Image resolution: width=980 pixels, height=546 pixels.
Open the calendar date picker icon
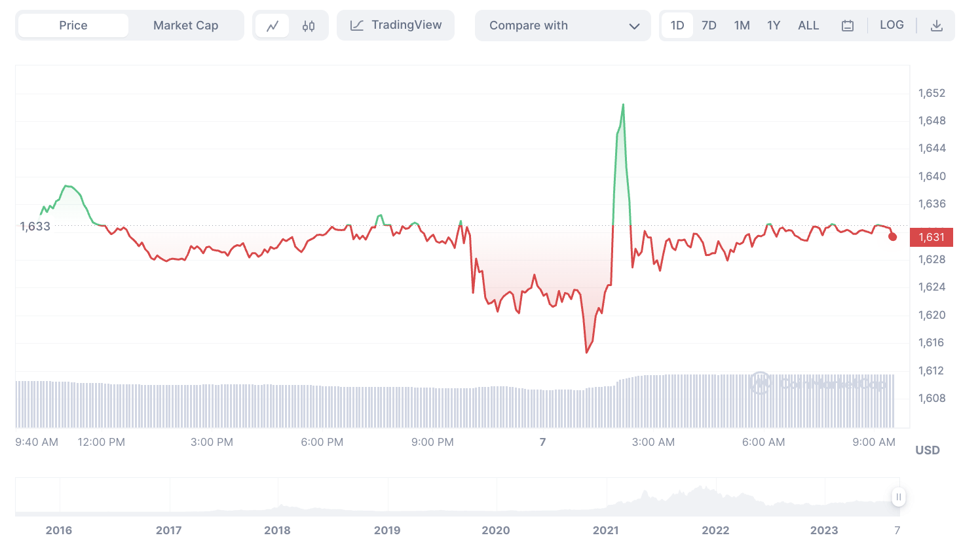847,26
